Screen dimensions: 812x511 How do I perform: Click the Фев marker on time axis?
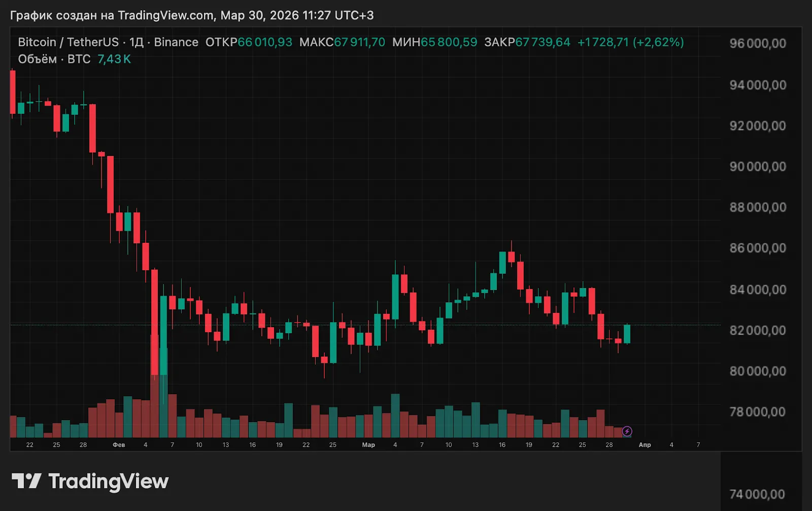[x=119, y=445]
